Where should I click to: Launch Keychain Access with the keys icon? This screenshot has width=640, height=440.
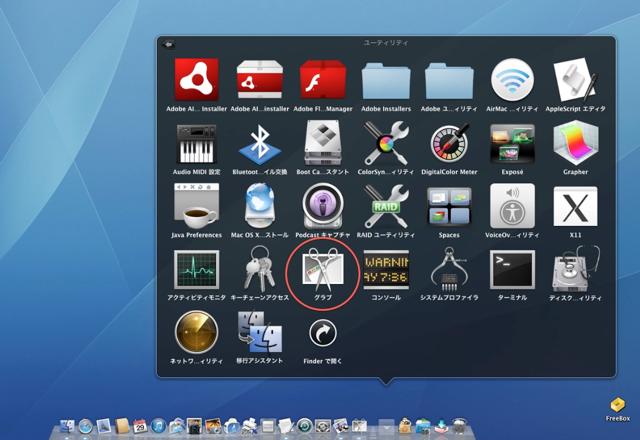[259, 270]
